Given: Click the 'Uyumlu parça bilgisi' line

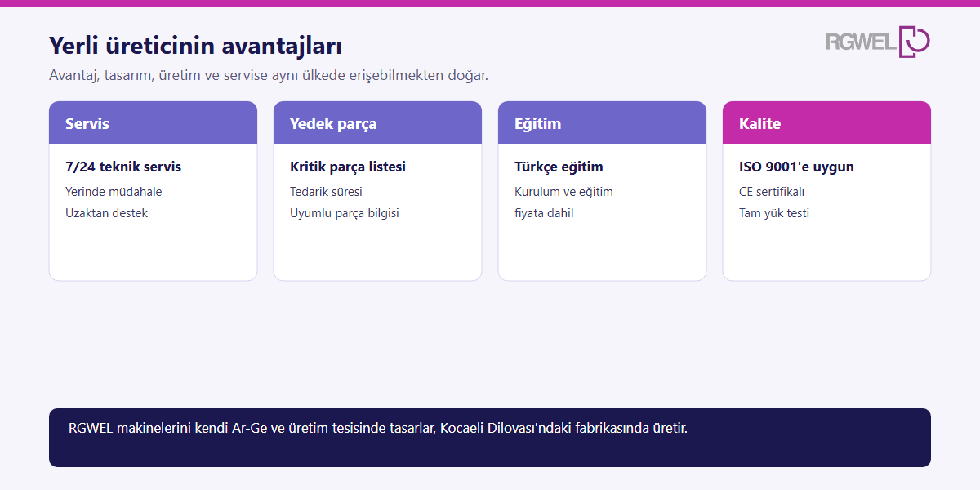Looking at the screenshot, I should 345,213.
